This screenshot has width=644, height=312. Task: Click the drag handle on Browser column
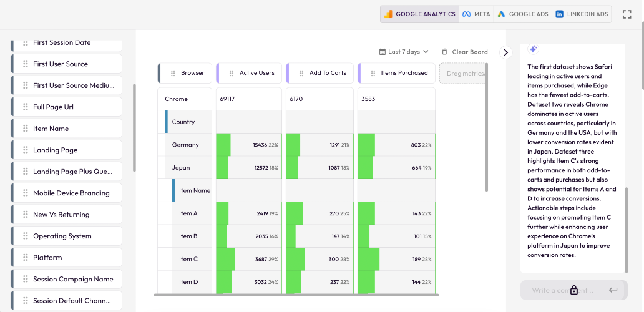coord(173,73)
